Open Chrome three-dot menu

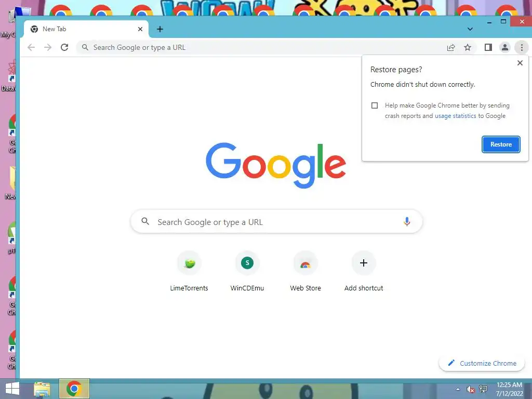(522, 47)
